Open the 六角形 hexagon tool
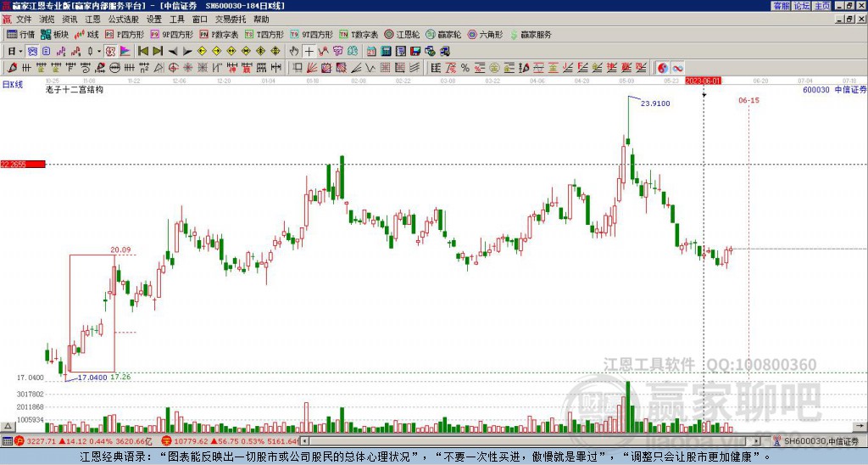Image resolution: width=868 pixels, height=465 pixels. click(485, 34)
